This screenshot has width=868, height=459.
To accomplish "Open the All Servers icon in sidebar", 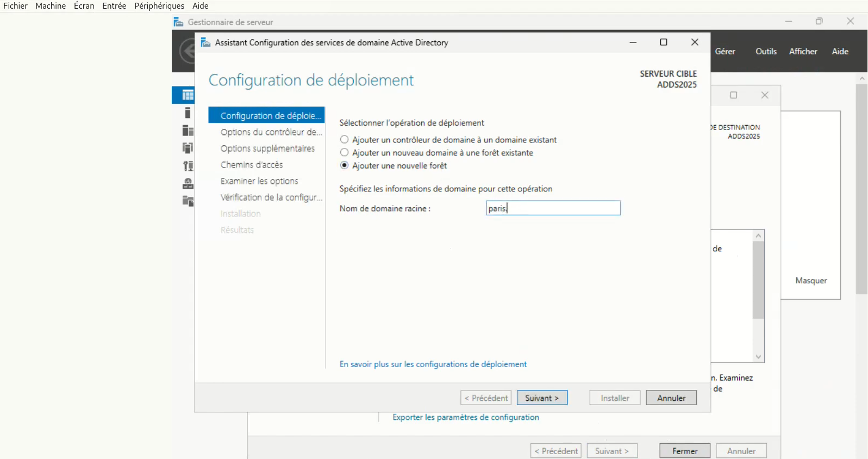I will click(188, 131).
